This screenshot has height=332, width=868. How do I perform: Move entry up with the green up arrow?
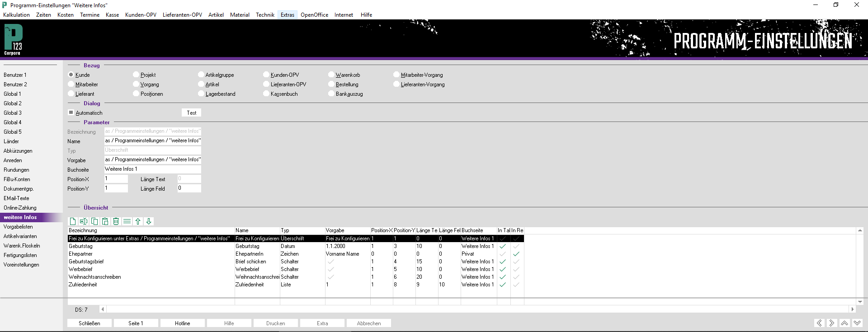138,221
